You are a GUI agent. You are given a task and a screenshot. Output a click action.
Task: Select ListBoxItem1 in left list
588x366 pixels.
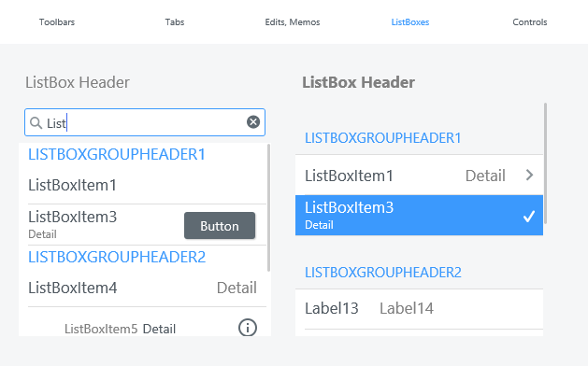(x=147, y=185)
